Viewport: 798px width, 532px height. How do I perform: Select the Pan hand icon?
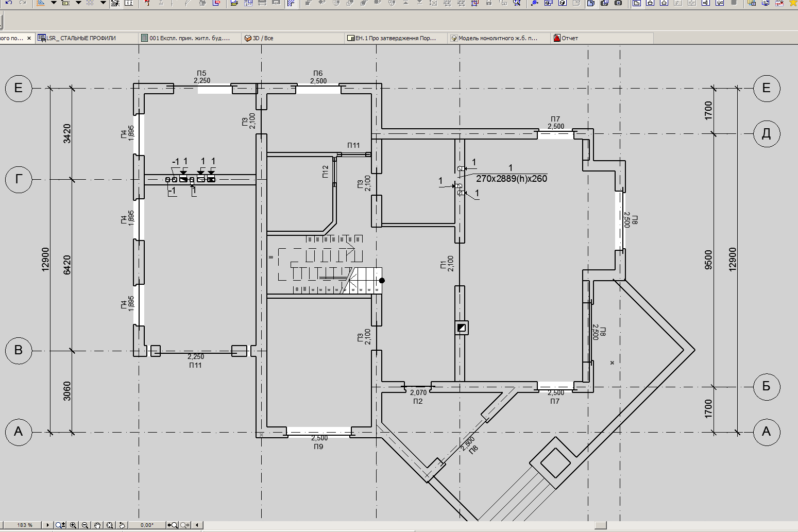(97, 525)
